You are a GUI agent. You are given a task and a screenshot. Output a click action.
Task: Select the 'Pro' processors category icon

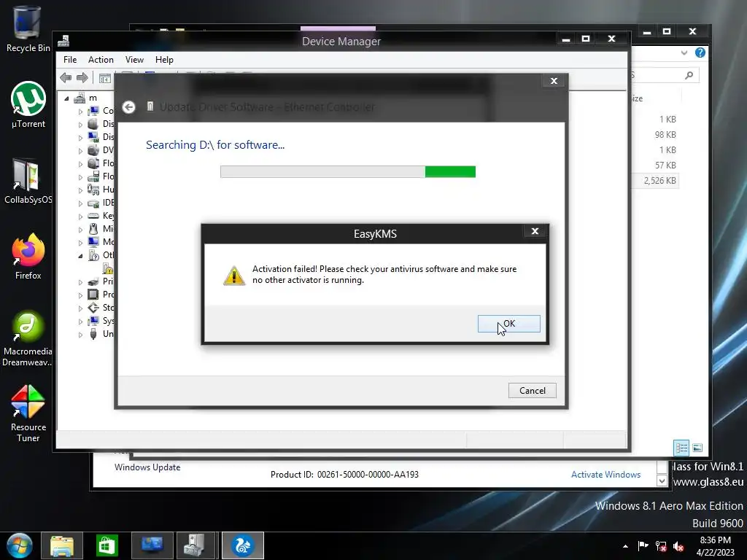pos(93,295)
